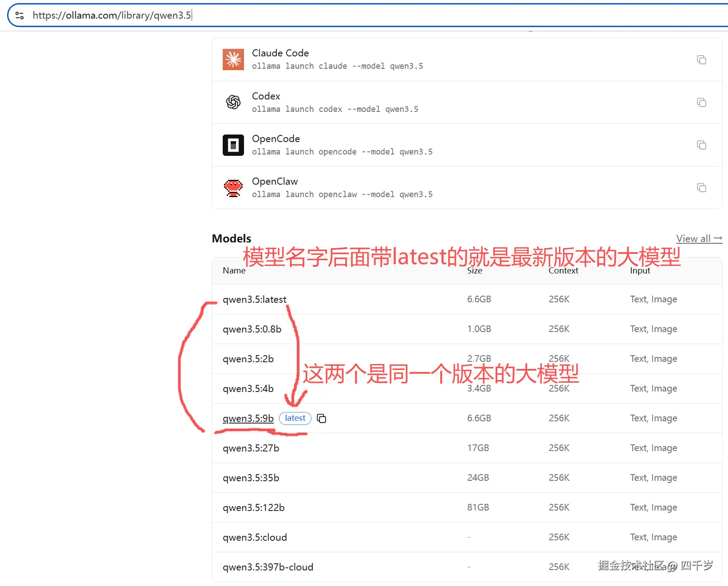Click 'Text, Image' input of qwen3.5:35b

(x=653, y=478)
